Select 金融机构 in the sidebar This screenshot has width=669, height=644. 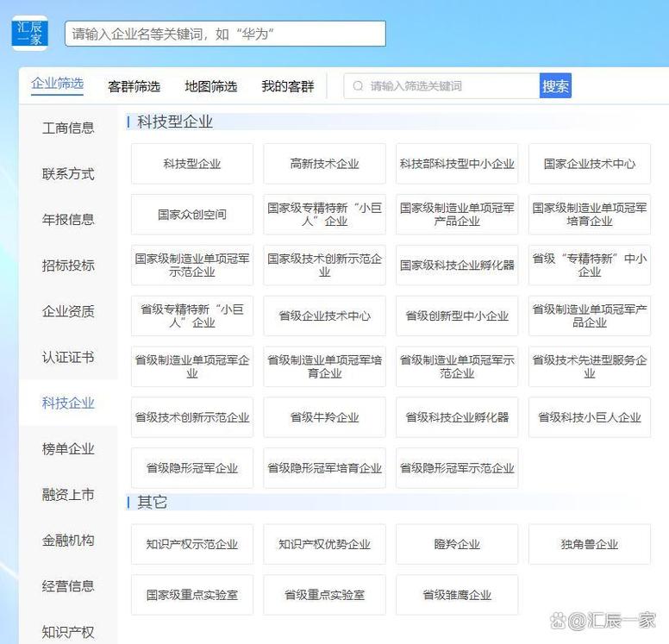pyautogui.click(x=68, y=541)
